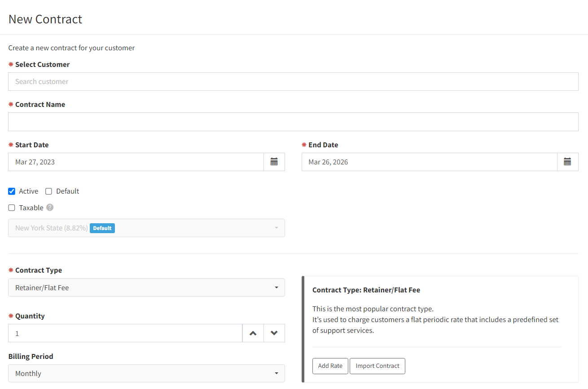Tick the Taxable checkbox

pos(12,208)
